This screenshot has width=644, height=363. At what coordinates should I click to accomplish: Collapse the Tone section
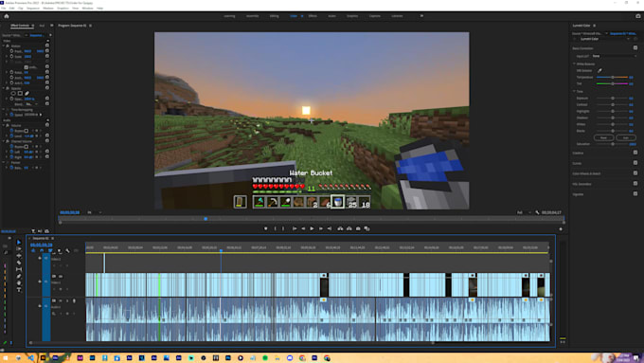point(574,91)
